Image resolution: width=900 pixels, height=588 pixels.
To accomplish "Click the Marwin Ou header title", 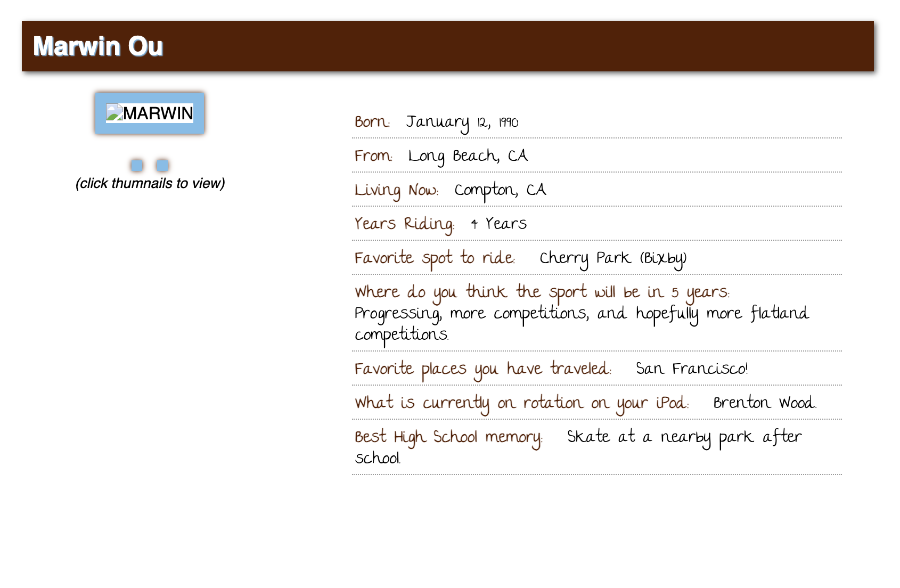I will tap(98, 46).
